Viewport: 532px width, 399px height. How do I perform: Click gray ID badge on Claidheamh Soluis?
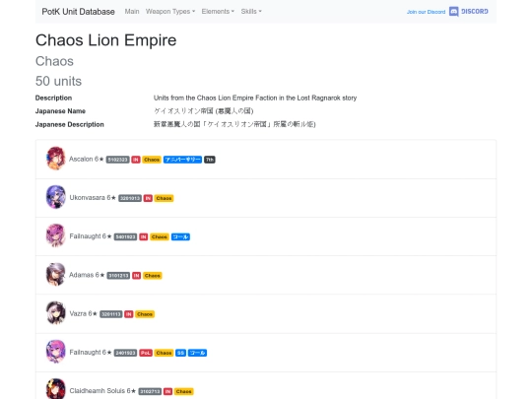[150, 391]
